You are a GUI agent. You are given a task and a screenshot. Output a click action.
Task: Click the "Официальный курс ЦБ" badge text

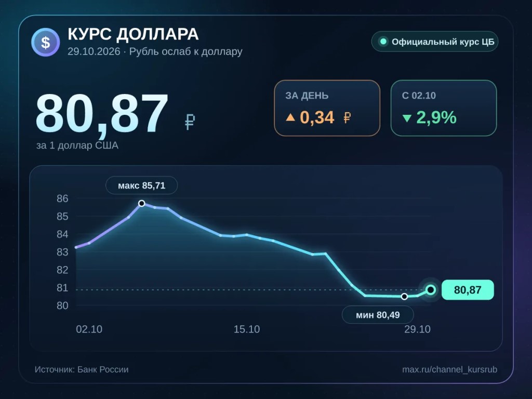point(443,42)
